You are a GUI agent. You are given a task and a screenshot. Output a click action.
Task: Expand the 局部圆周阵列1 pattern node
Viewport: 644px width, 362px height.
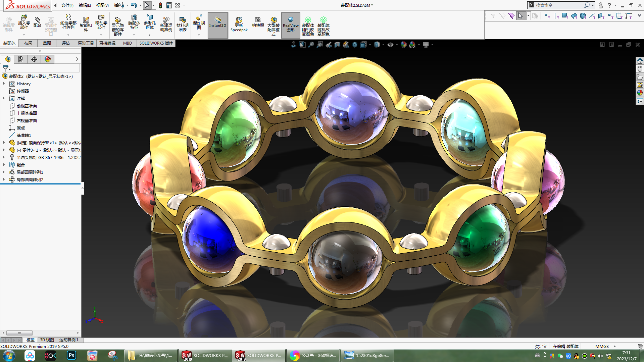[4, 172]
